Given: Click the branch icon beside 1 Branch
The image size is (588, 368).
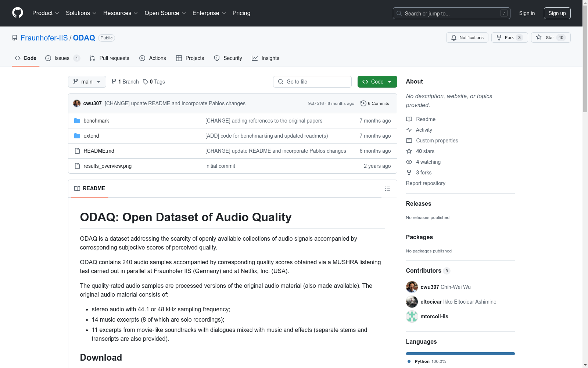Looking at the screenshot, I should click(x=114, y=82).
